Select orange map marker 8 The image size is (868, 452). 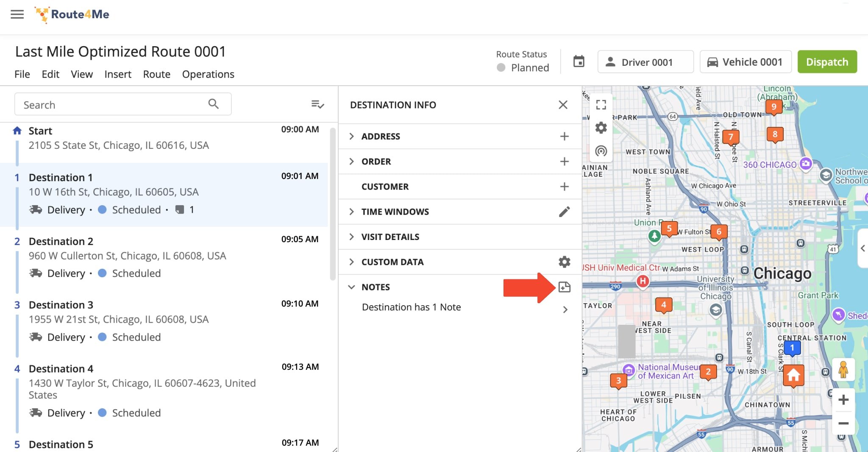775,135
